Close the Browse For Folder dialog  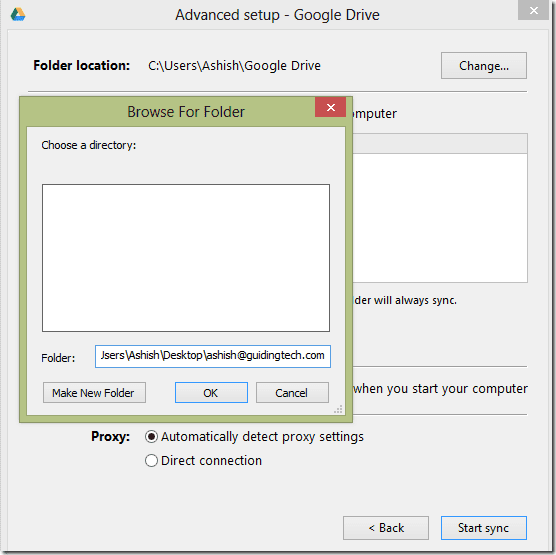pos(330,107)
